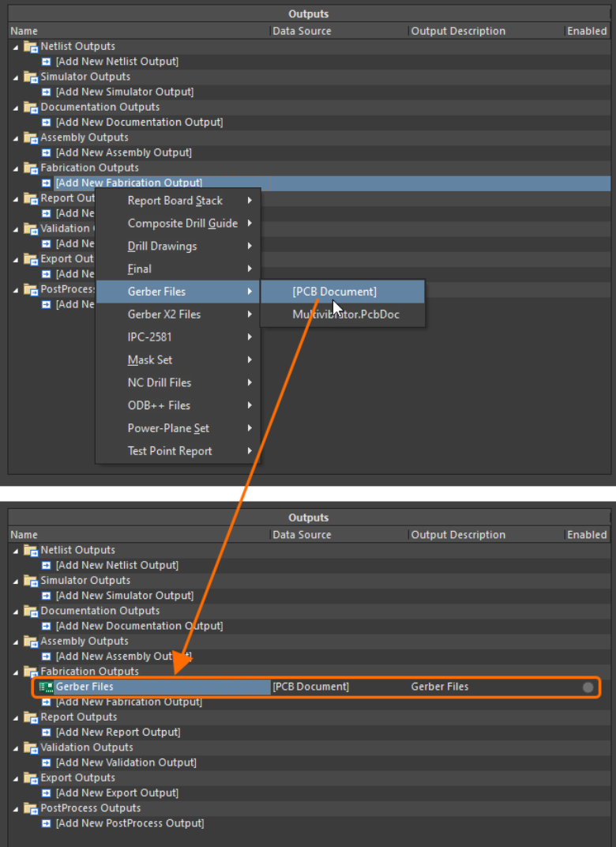Click [PCB Document] data source cell of Gerber Files row

tap(310, 687)
